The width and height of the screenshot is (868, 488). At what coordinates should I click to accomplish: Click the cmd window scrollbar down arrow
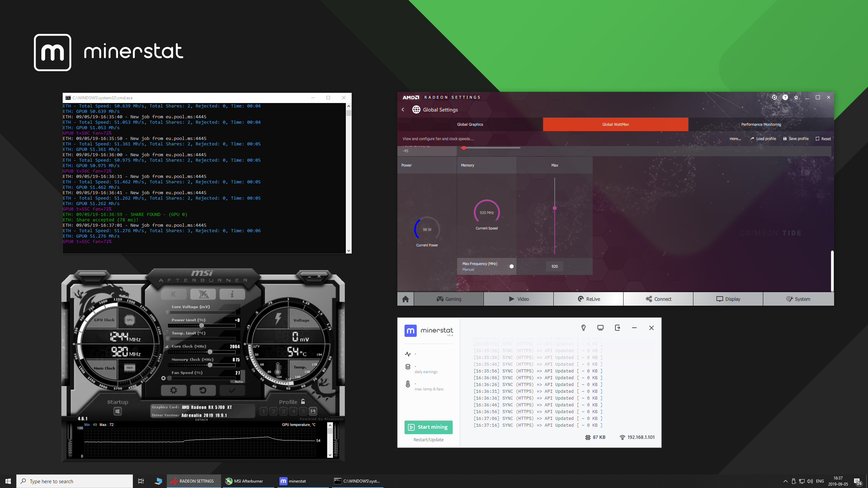click(349, 251)
